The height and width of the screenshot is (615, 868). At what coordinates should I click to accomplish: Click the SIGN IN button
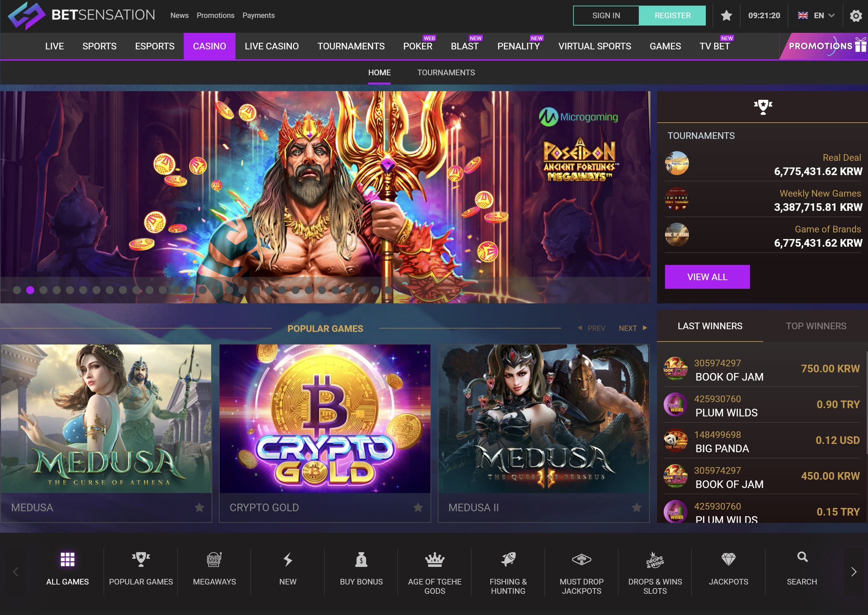606,16
